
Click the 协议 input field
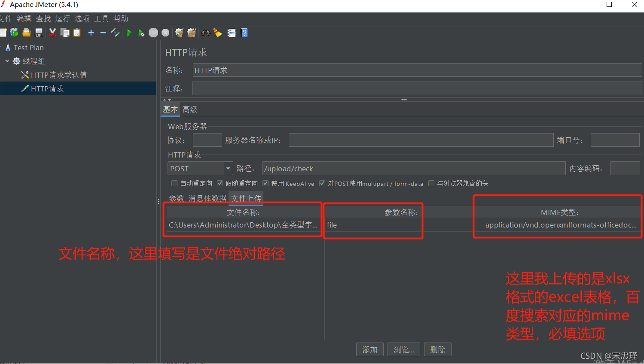click(208, 140)
